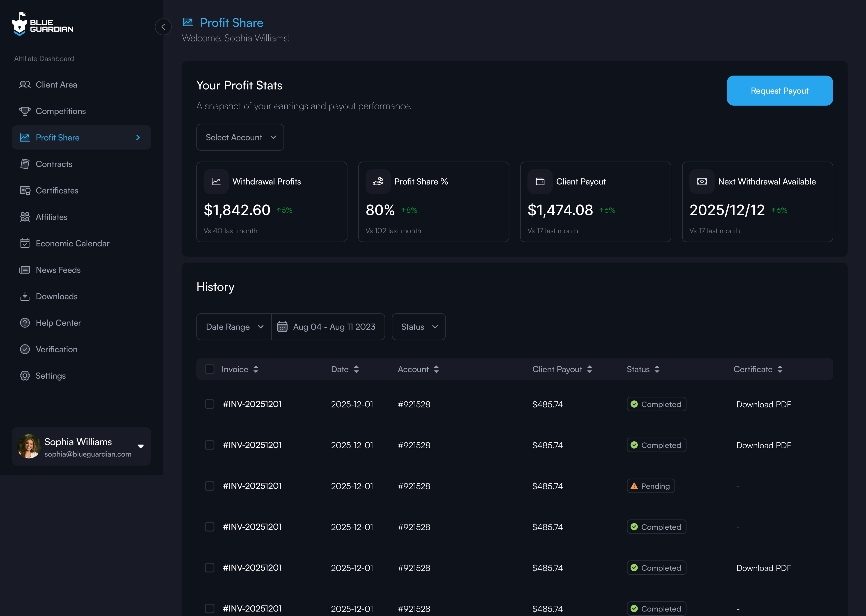Click the Client Area people icon

25,85
